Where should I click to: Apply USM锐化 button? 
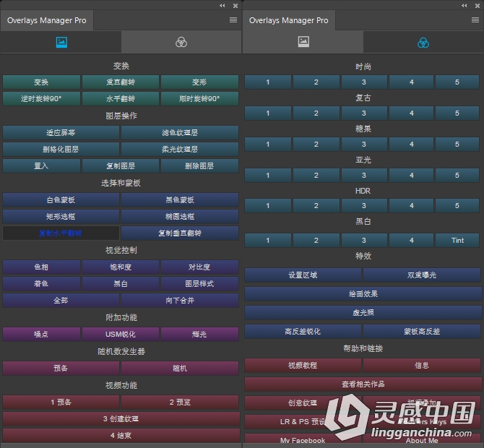click(121, 335)
